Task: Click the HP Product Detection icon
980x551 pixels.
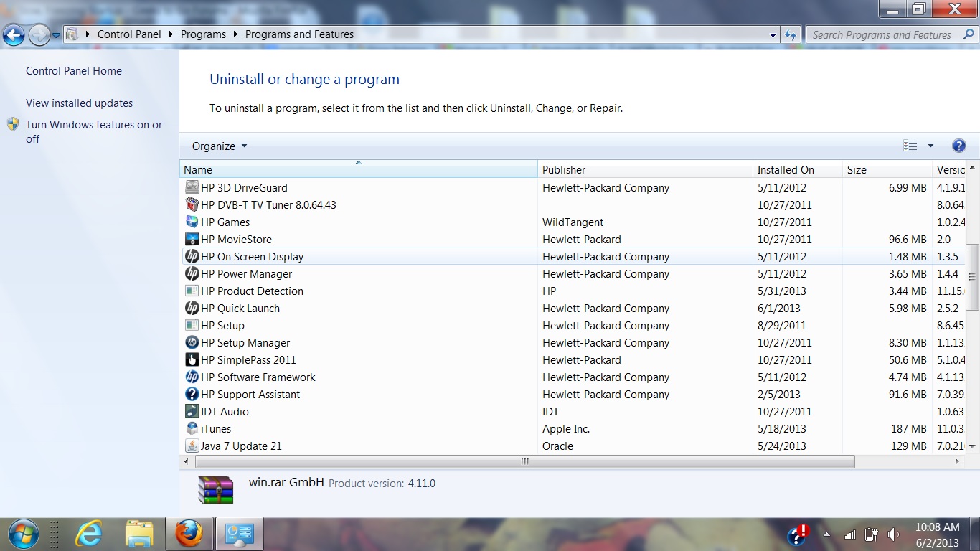Action: click(x=192, y=291)
